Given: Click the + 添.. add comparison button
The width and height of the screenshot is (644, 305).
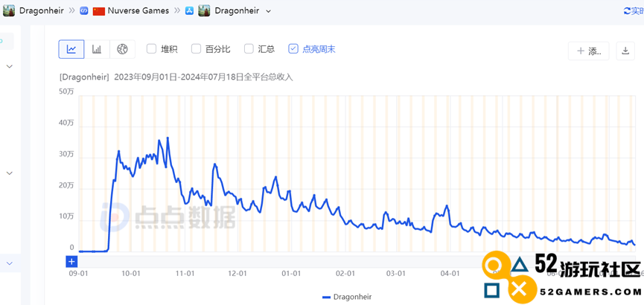Looking at the screenshot, I should [x=589, y=51].
